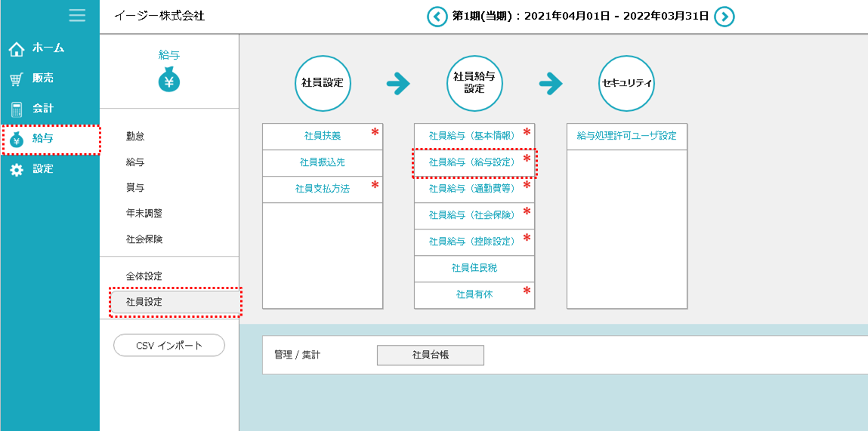Go to previous fiscal period arrow
Screen dimensions: 868x431
pyautogui.click(x=437, y=17)
